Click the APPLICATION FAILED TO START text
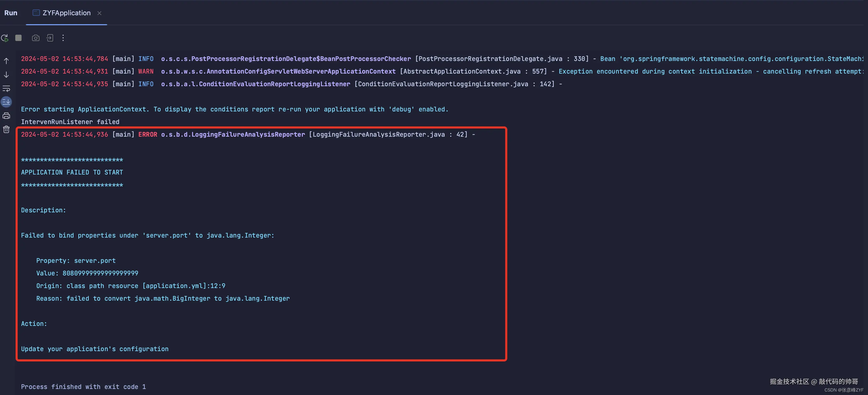The image size is (868, 395). pyautogui.click(x=72, y=172)
